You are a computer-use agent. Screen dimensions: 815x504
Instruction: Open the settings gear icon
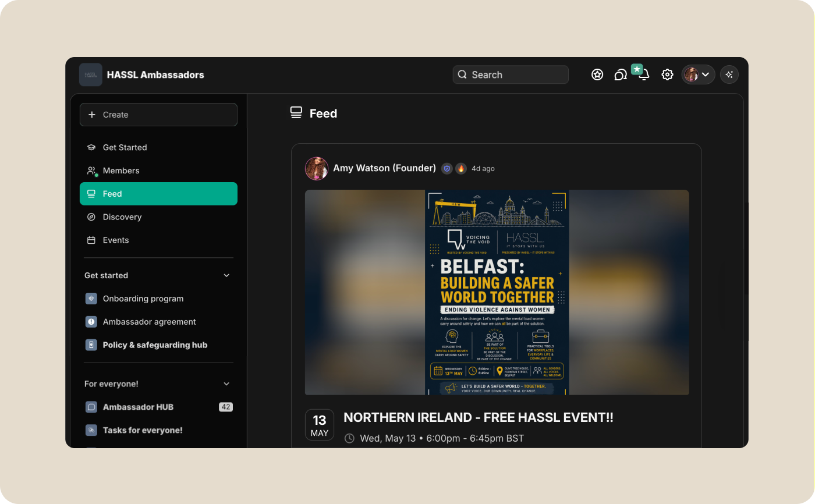[x=667, y=74]
